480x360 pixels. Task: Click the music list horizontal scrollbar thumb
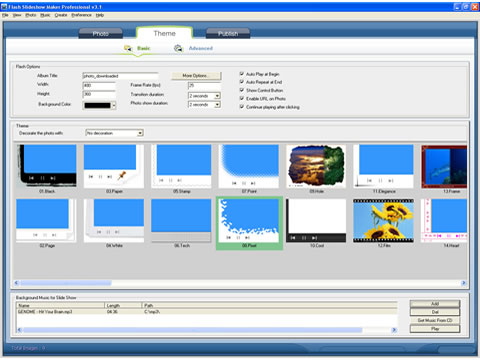193,330
